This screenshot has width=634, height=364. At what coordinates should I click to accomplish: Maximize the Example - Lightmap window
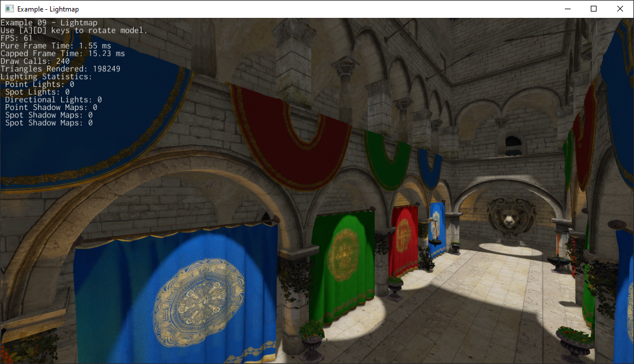[x=594, y=9]
